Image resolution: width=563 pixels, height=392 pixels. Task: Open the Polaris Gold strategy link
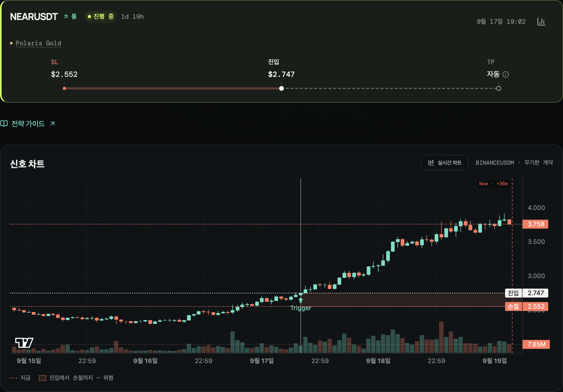[38, 43]
